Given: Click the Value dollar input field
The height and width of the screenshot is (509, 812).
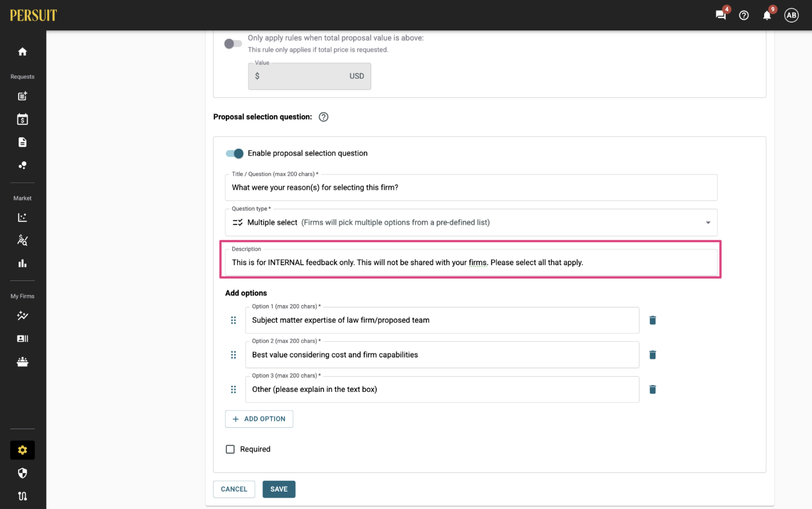Looking at the screenshot, I should (310, 77).
